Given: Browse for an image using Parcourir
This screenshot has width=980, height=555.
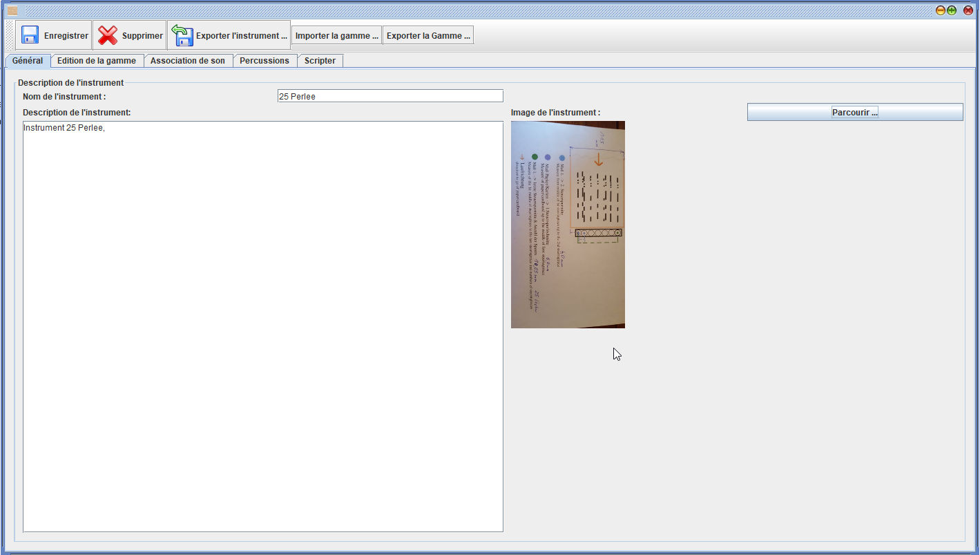Looking at the screenshot, I should pyautogui.click(x=854, y=112).
